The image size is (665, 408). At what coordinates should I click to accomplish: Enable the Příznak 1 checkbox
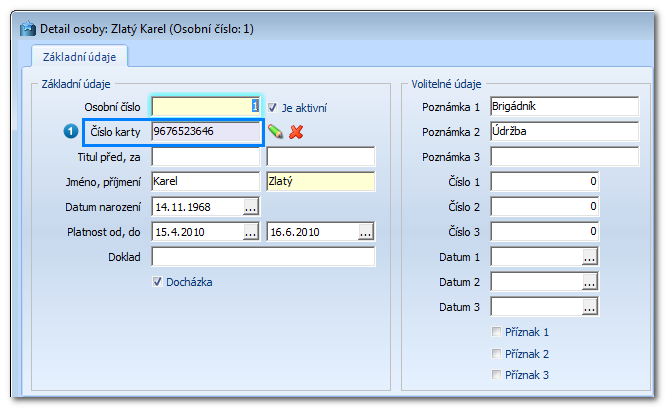[x=496, y=332]
